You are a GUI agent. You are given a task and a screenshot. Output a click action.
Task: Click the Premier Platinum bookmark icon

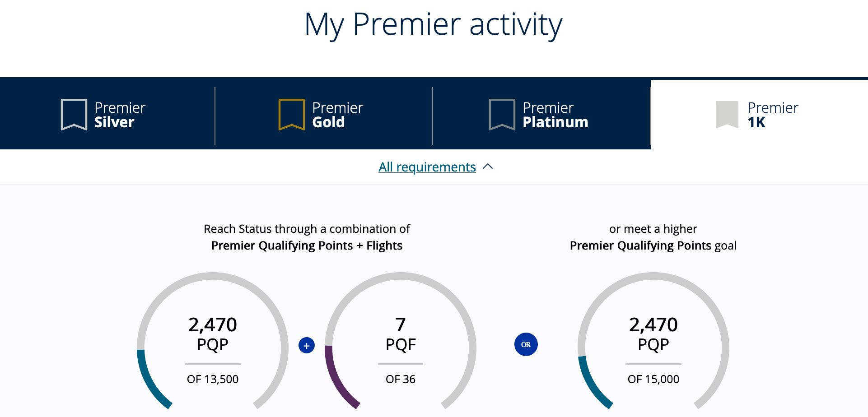pyautogui.click(x=502, y=114)
